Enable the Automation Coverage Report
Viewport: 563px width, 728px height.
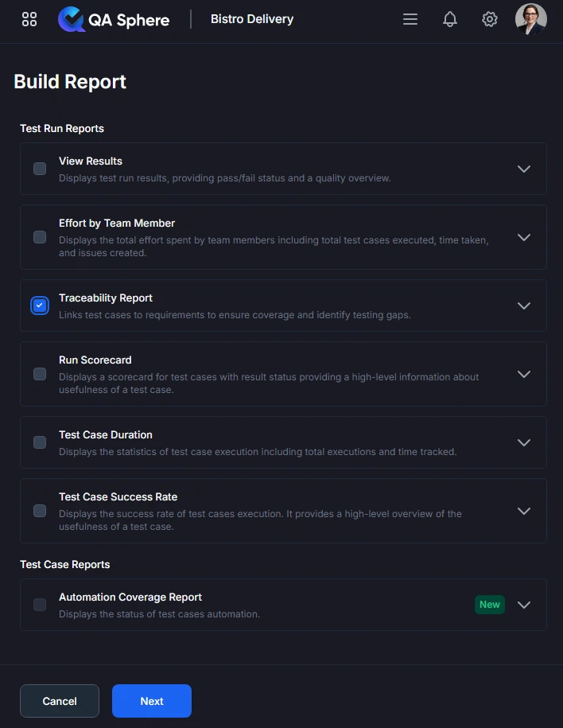click(x=40, y=604)
